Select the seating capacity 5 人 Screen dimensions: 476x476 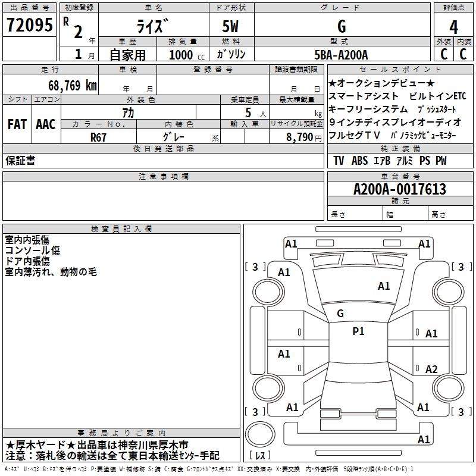[256, 113]
